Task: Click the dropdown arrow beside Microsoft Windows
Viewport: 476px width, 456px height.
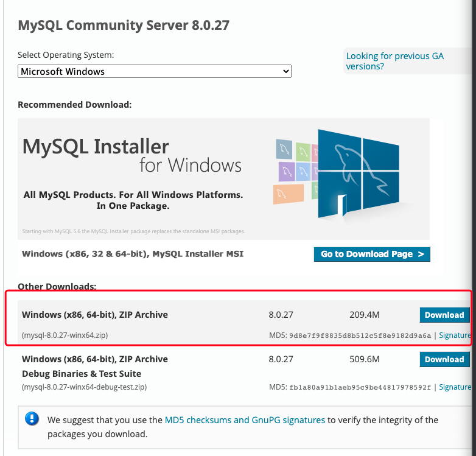Action: [x=286, y=71]
